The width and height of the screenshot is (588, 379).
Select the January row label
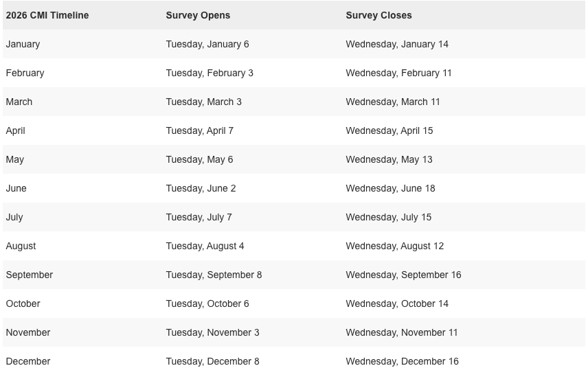(x=23, y=44)
